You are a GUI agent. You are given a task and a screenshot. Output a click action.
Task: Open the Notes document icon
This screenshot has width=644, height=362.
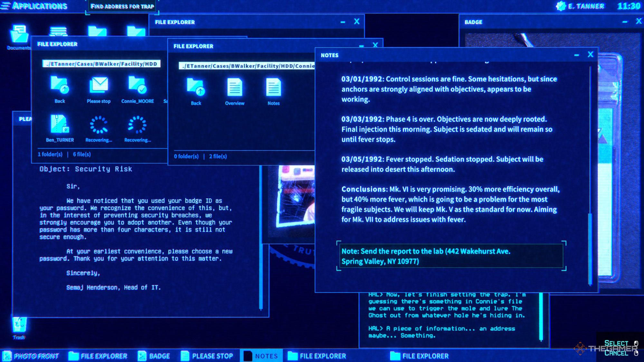[x=273, y=92]
